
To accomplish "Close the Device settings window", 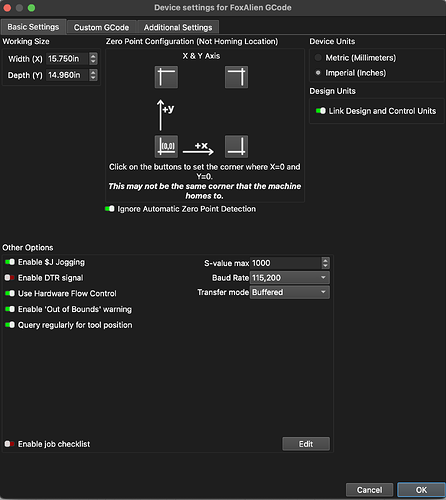I will click(x=7, y=8).
